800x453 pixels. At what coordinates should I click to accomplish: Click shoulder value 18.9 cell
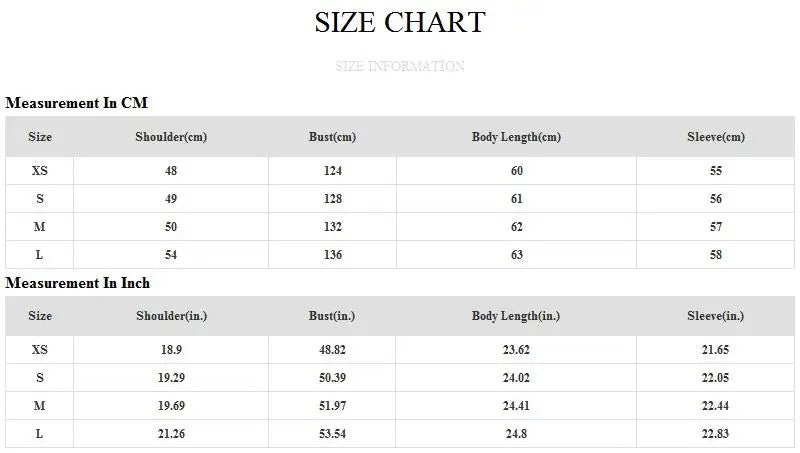pyautogui.click(x=171, y=350)
